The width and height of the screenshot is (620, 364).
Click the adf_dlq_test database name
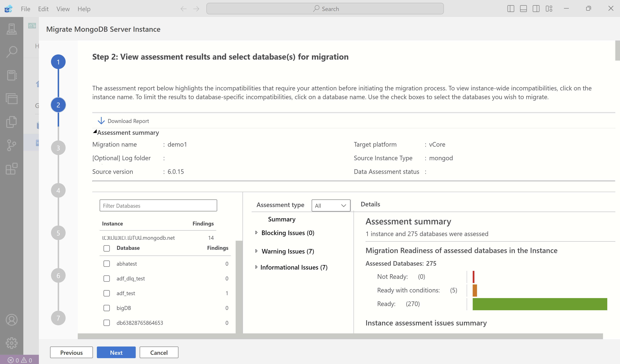pyautogui.click(x=131, y=278)
